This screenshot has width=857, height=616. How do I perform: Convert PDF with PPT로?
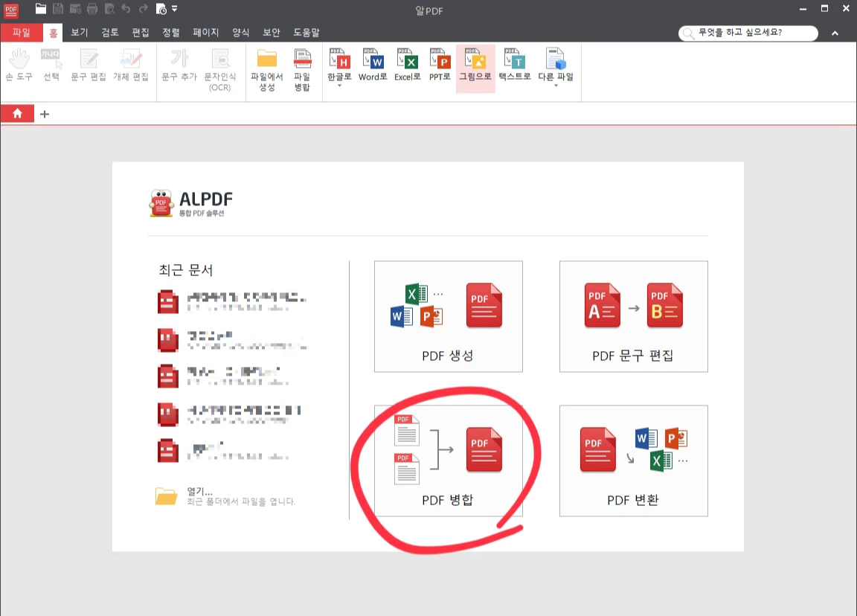pos(440,65)
